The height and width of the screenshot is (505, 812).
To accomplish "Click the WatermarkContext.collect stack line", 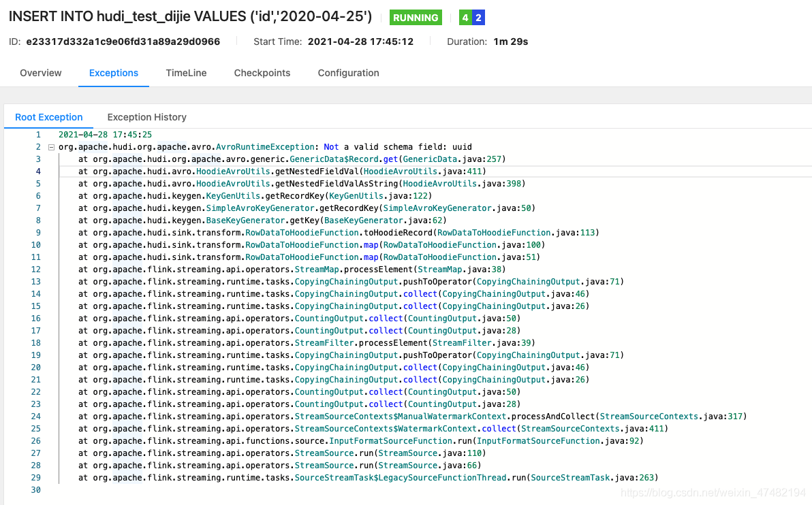I will click(x=373, y=428).
